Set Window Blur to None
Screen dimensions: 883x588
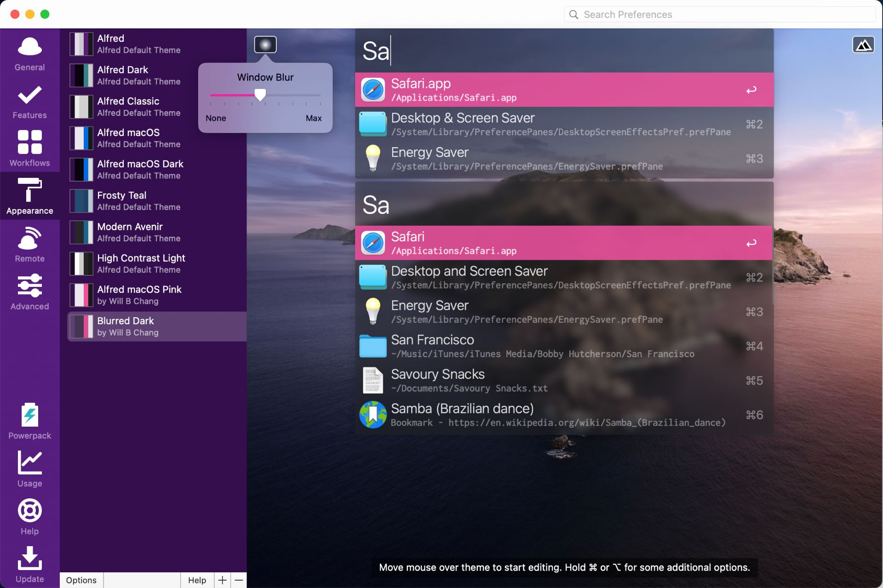(216, 118)
